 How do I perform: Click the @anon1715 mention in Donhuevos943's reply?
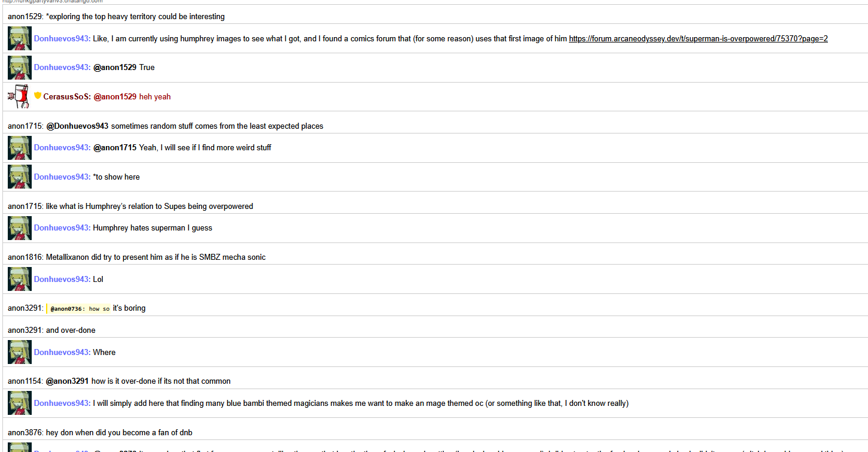115,147
